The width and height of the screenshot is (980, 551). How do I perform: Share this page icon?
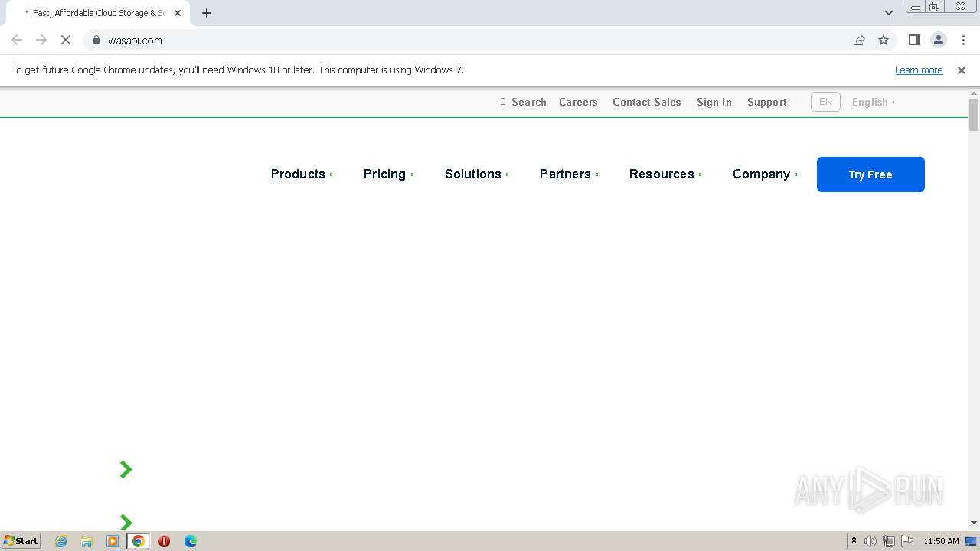pyautogui.click(x=859, y=40)
